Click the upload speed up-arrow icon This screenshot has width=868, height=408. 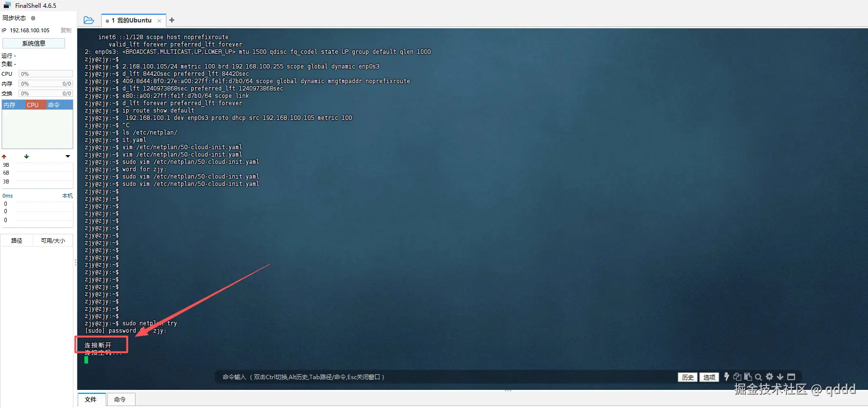(4, 157)
